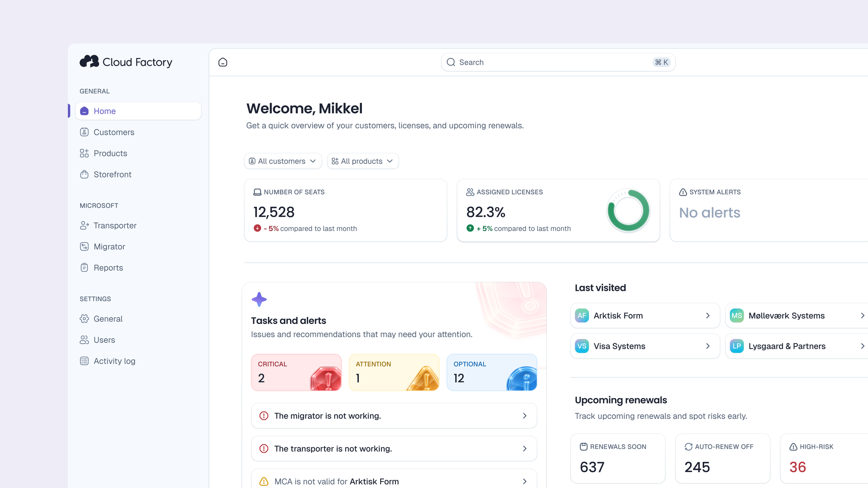Click the search magnifier icon

pyautogui.click(x=451, y=62)
